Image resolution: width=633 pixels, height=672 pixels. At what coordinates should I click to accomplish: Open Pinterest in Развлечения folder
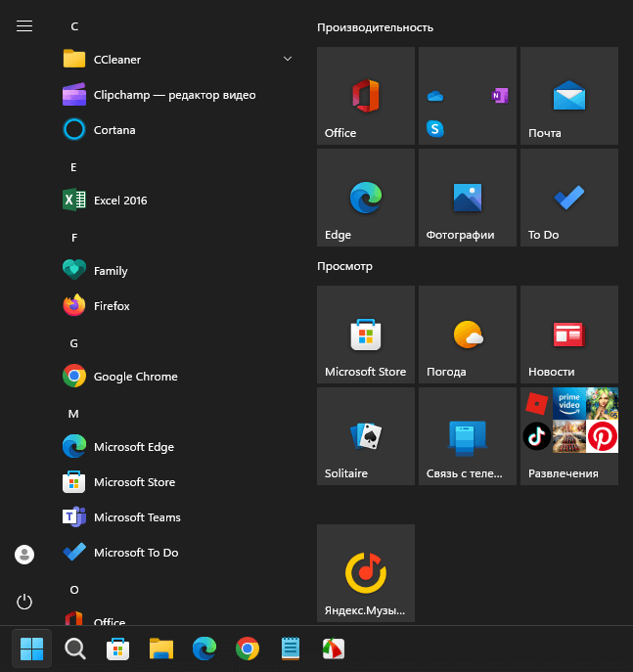tap(602, 436)
